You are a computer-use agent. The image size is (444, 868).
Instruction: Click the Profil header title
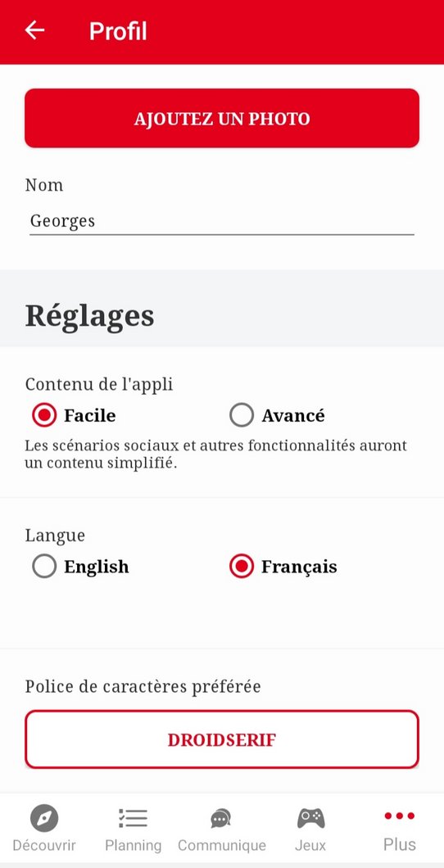coord(118,31)
